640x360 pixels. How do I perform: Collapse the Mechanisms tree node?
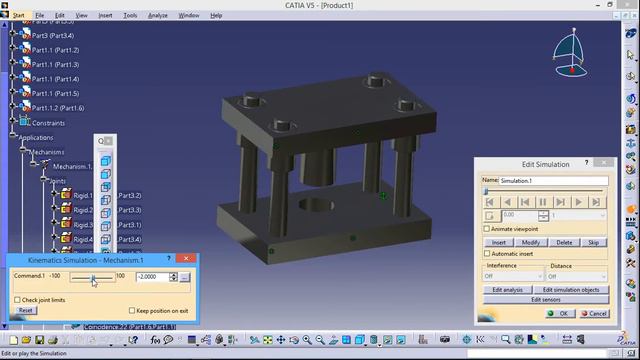tap(23, 149)
